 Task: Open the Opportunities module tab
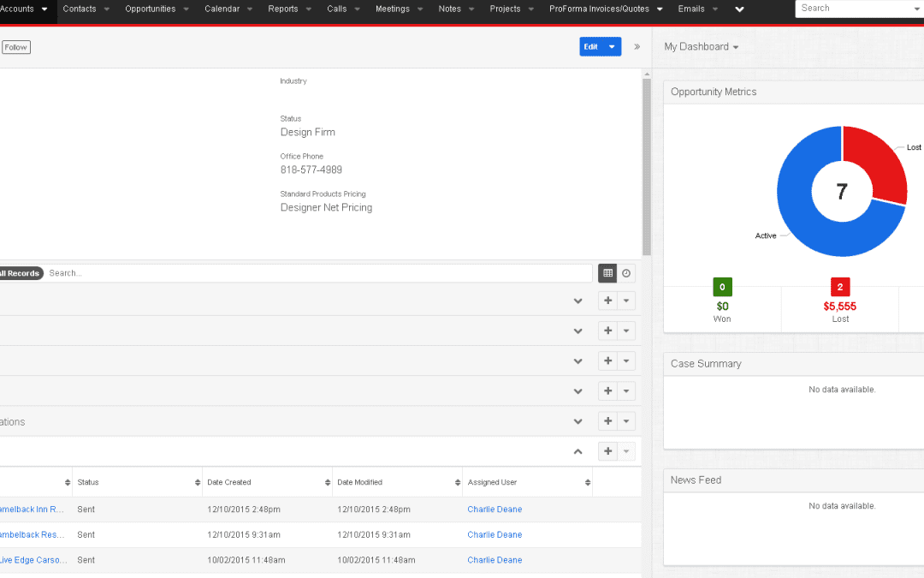click(x=151, y=9)
